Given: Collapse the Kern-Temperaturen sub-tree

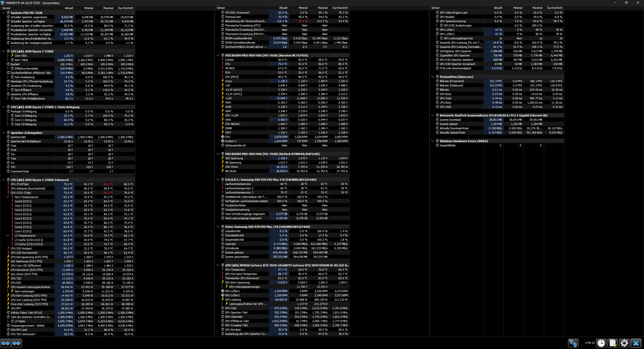Looking at the screenshot, I should pyautogui.click(x=8, y=197).
